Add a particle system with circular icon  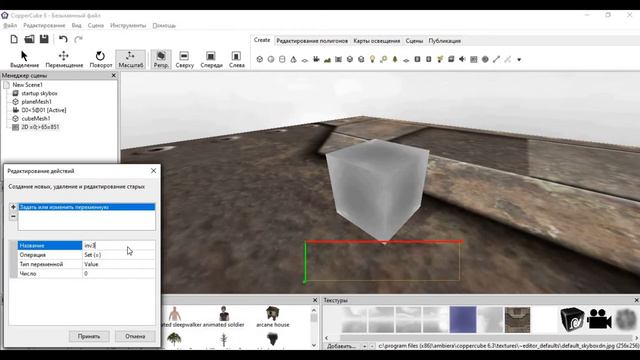tap(485, 60)
